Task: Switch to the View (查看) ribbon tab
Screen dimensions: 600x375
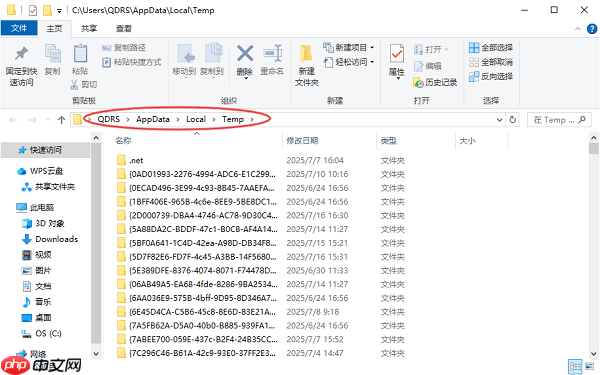Action: [x=124, y=29]
